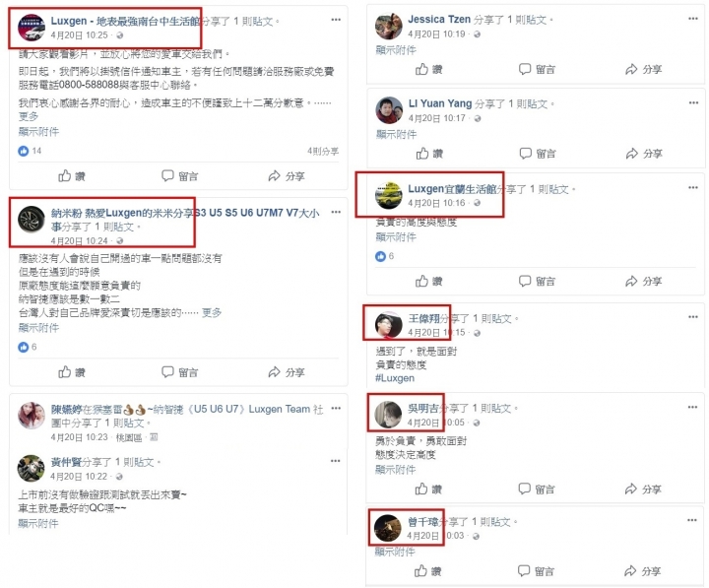
Task: Like the Luxgen 南台中生活館 post
Action: click(72, 176)
